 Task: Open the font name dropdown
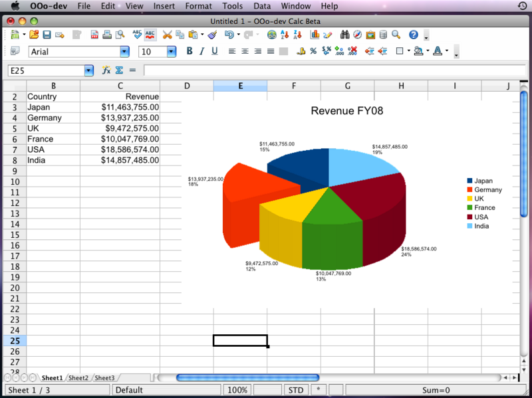(x=124, y=51)
